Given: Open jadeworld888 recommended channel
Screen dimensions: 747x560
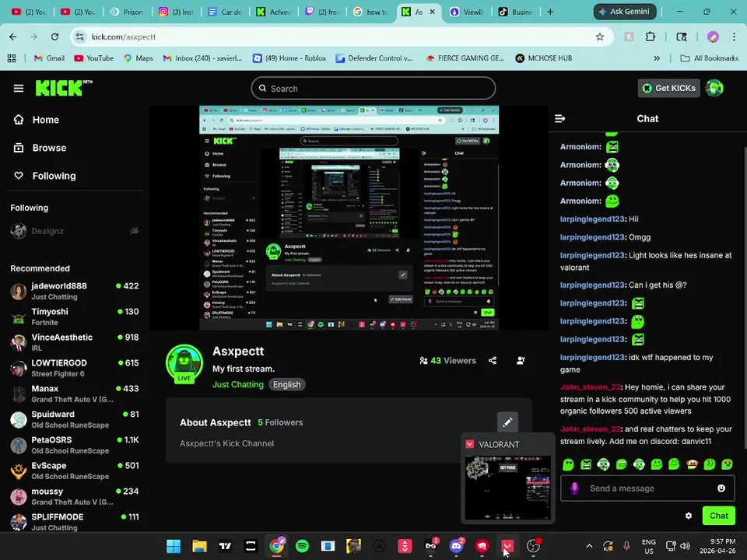Looking at the screenshot, I should pos(74,291).
